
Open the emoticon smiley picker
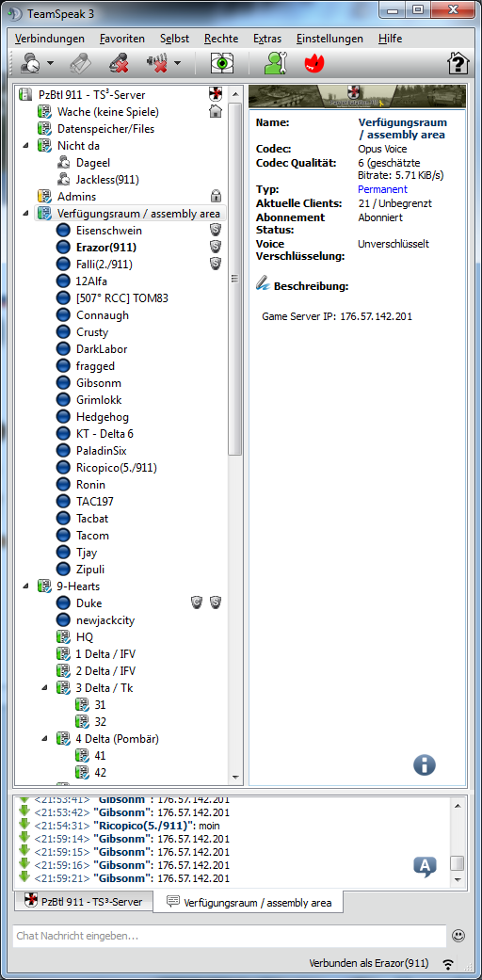click(458, 936)
